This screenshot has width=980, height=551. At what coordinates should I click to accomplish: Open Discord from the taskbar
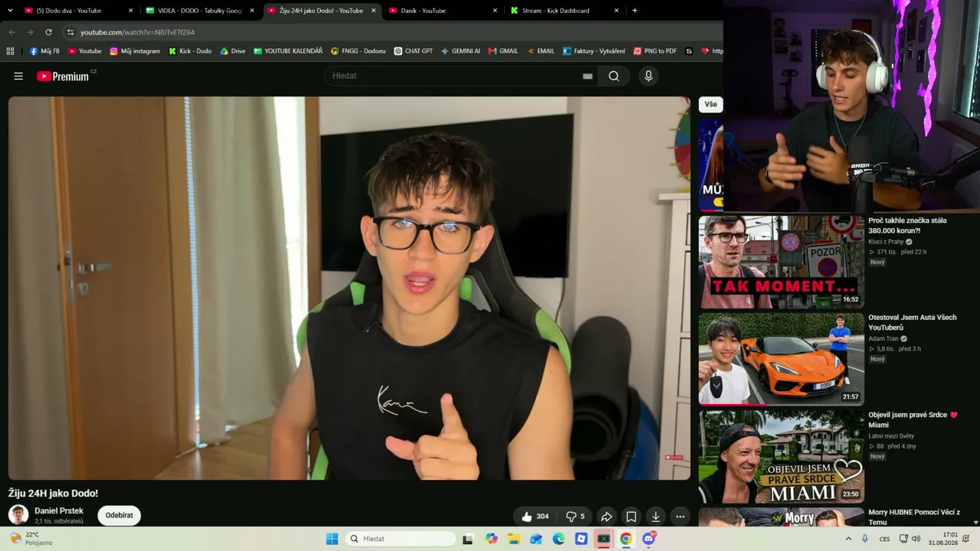[649, 539]
